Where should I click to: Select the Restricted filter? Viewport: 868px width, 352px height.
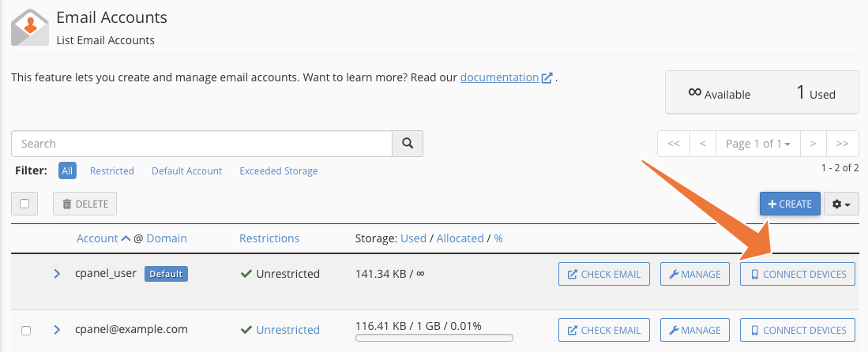click(112, 170)
